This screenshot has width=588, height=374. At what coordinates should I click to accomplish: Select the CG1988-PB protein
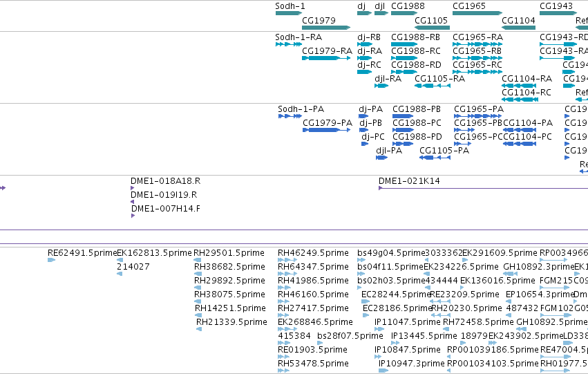pos(417,109)
